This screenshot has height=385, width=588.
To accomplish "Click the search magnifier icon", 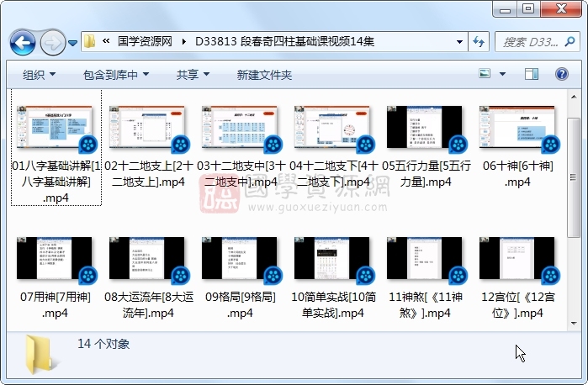I will pos(569,42).
